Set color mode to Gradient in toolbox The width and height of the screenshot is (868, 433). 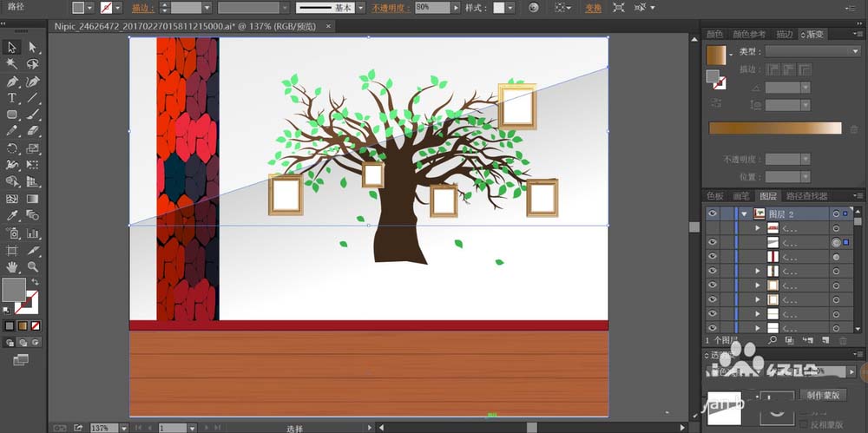click(x=23, y=325)
